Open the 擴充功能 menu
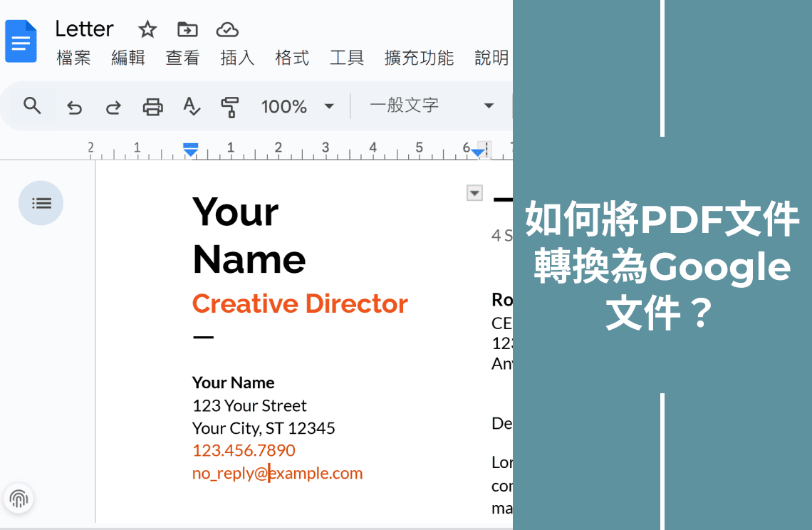This screenshot has width=812, height=530. coord(419,58)
